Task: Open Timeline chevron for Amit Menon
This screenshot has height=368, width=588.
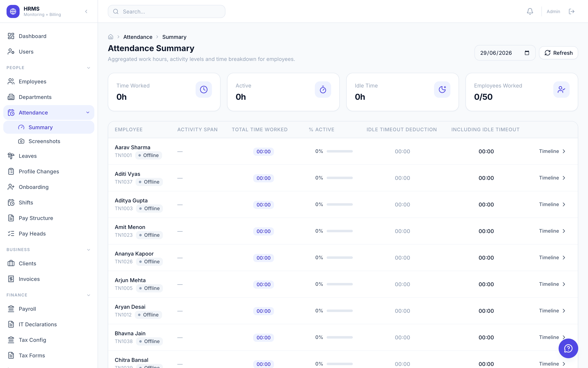Action: click(564, 231)
